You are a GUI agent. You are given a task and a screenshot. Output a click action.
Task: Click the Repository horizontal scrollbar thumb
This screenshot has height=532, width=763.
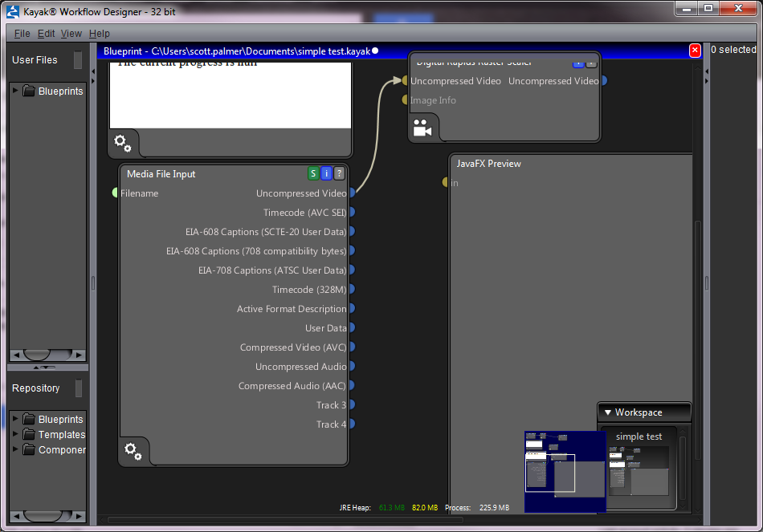click(x=43, y=516)
